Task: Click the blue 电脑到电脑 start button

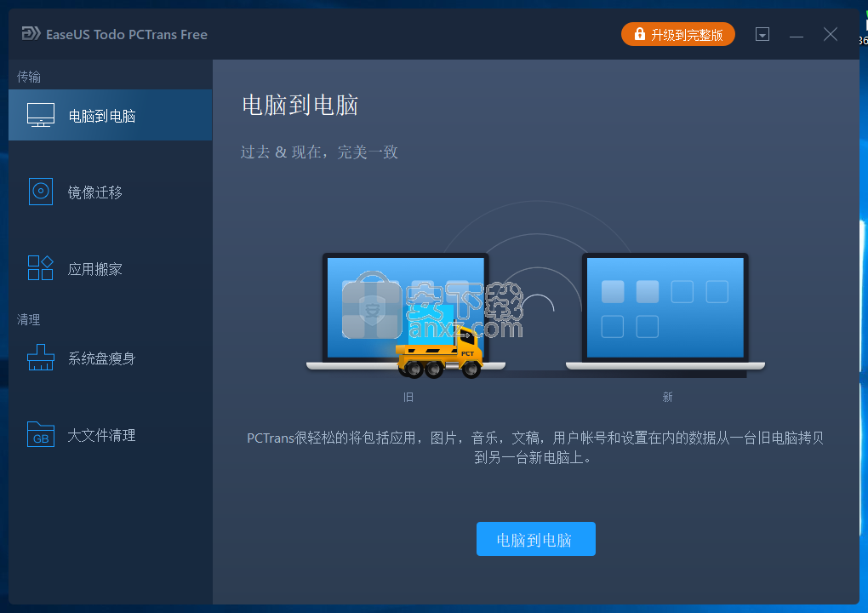Action: click(x=536, y=539)
